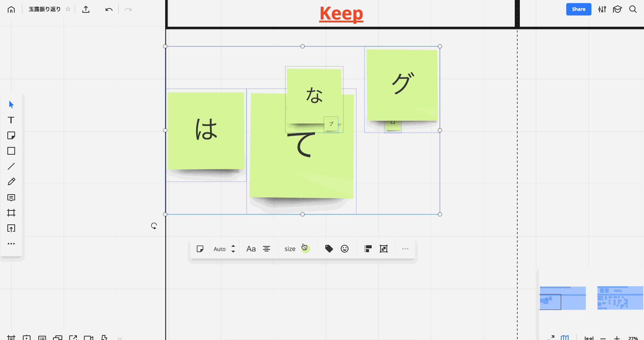Add emoji via the smiley icon

click(x=345, y=249)
